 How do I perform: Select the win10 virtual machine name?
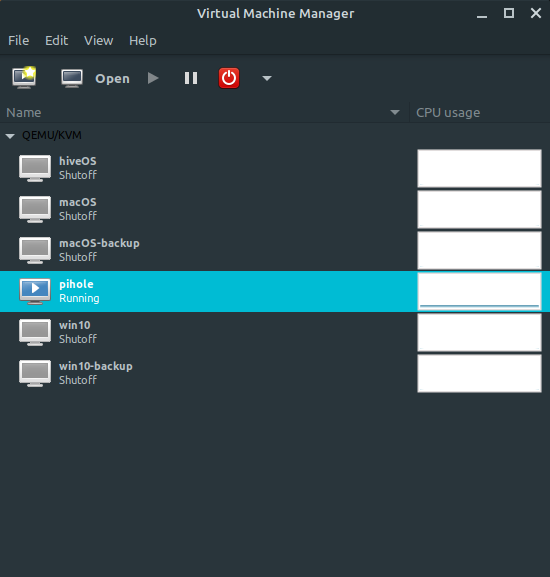click(x=75, y=325)
